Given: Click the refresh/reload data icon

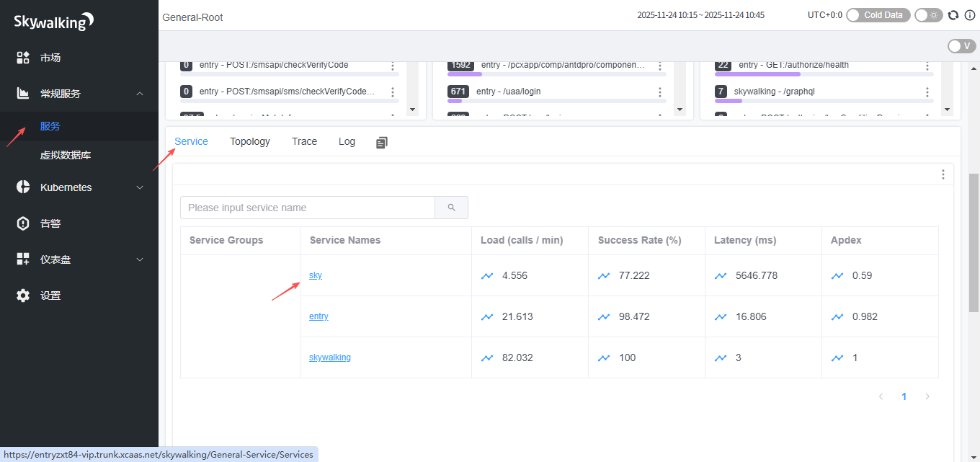Looking at the screenshot, I should tap(953, 15).
